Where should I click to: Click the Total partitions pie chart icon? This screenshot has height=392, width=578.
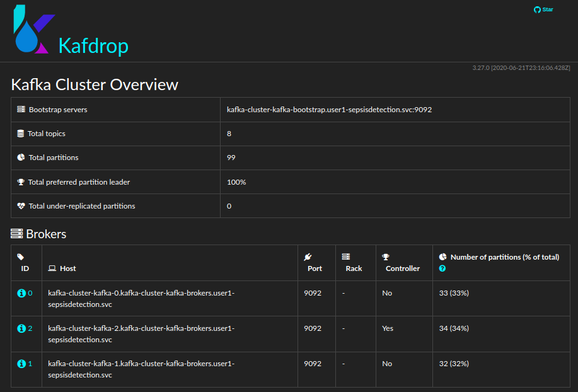(21, 158)
